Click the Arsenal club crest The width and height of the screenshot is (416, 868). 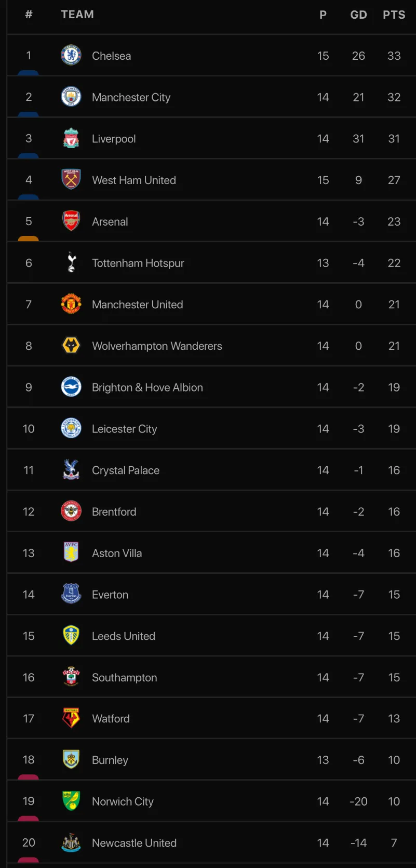coord(71,221)
